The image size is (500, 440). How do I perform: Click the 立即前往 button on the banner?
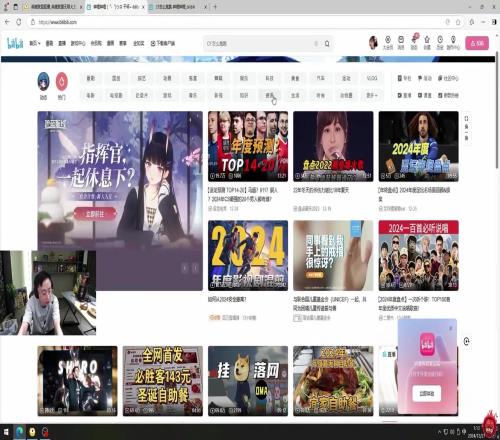pos(95,214)
